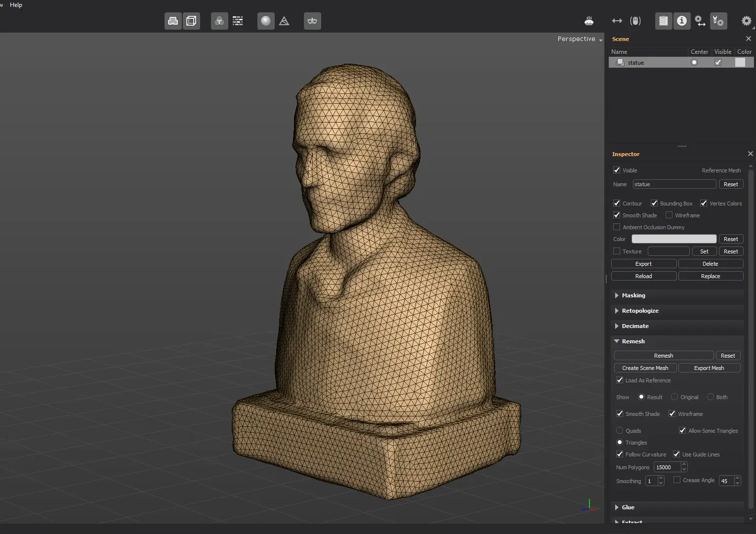Viewport: 756px width, 534px height.
Task: Toggle the Vertex Colors checkbox
Action: point(704,203)
